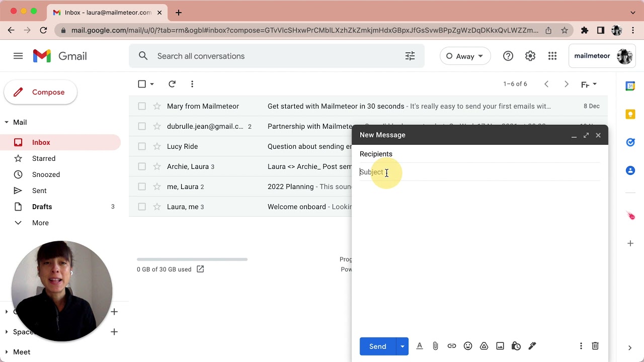Star the dubrulle.jean email
The width and height of the screenshot is (644, 362).
click(157, 126)
